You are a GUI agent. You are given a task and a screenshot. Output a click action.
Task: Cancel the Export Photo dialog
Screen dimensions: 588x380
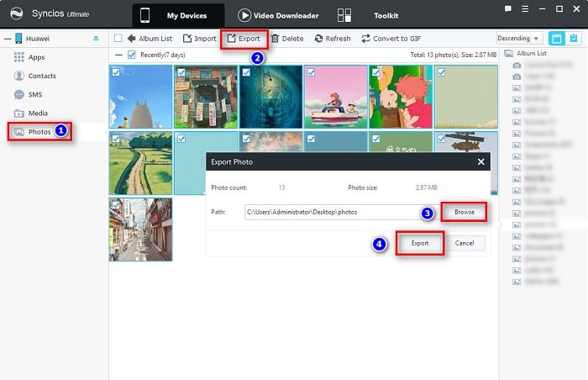(465, 243)
